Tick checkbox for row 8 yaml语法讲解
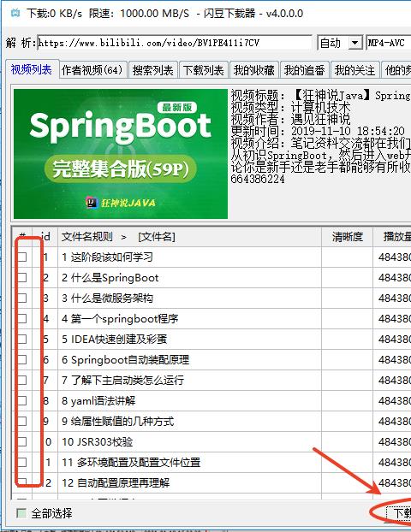This screenshot has width=411, height=532. 22,400
